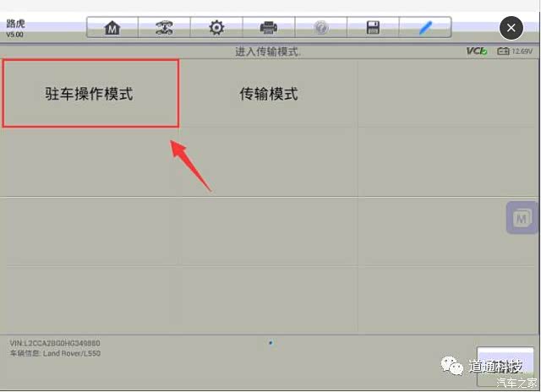The width and height of the screenshot is (541, 392).
Task: Click the 路虎 V5.00 title label
Action: (x=15, y=29)
